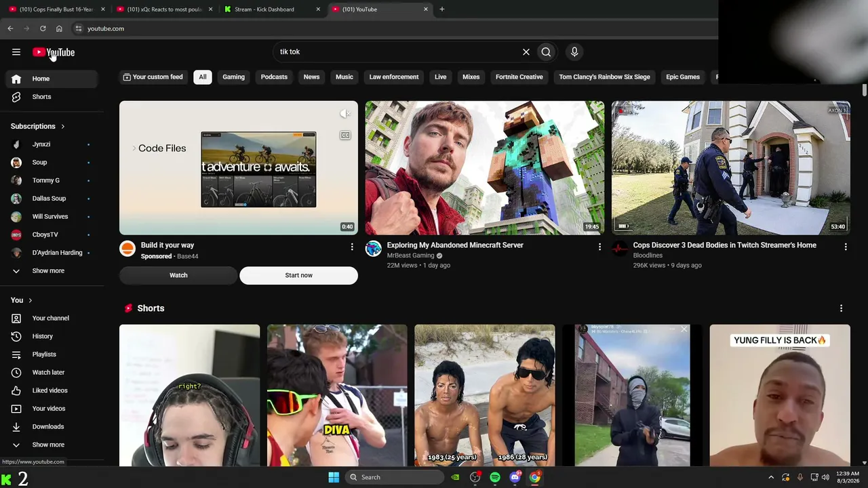Toggle mute on the Base44 ad video

pos(345,114)
